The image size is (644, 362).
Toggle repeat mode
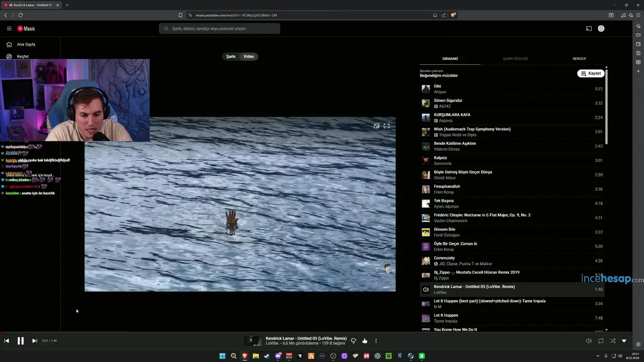tap(601, 341)
